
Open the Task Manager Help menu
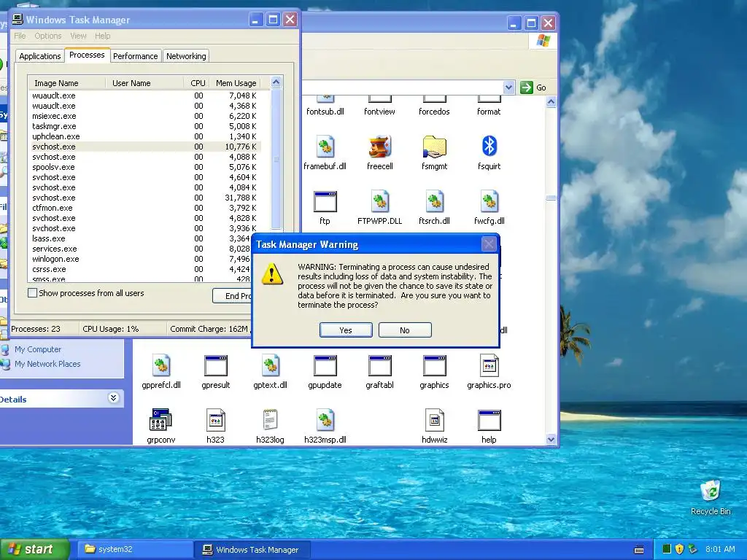[102, 36]
